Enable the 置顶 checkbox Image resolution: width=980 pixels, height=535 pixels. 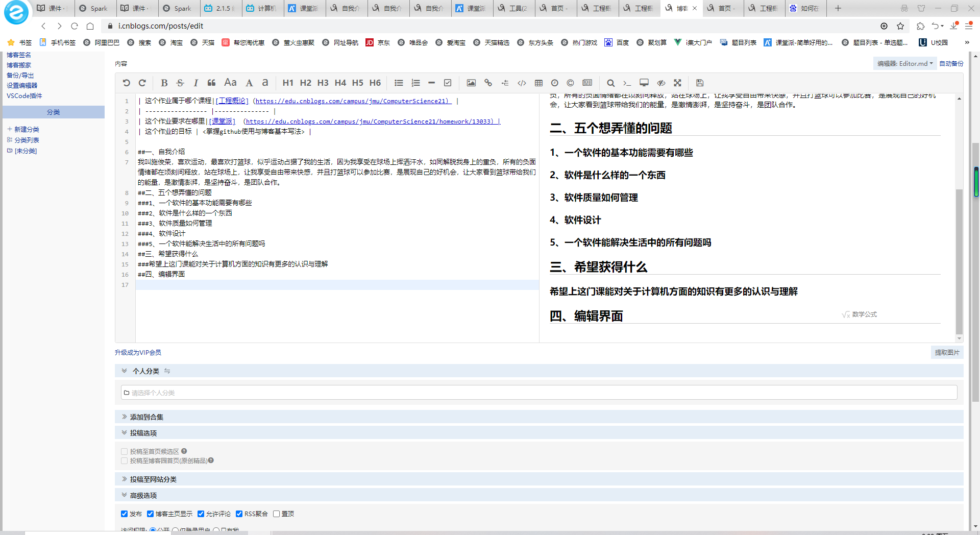(276, 514)
